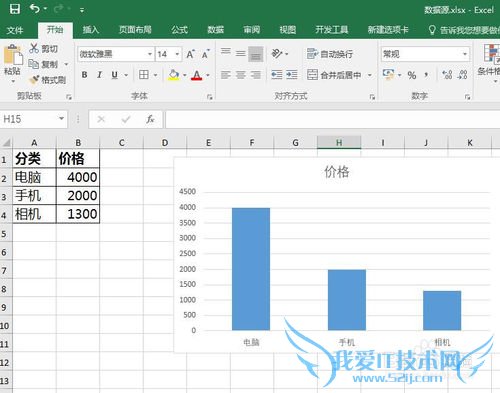The image size is (500, 393).
Task: Select column H header
Action: point(339,143)
